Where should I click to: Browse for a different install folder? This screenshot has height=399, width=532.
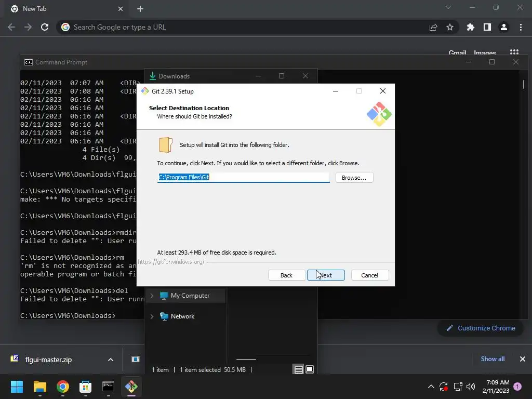(354, 178)
